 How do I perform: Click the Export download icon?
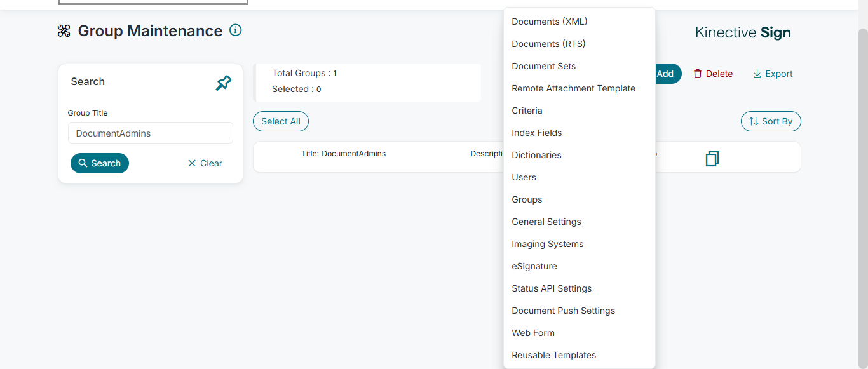(757, 74)
